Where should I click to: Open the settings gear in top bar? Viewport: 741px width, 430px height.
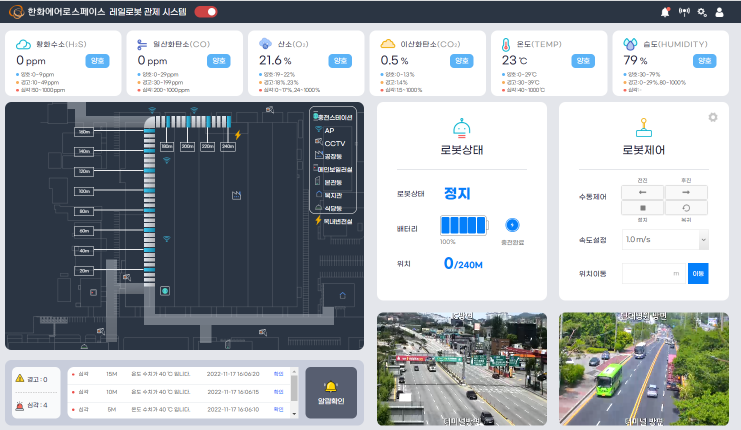(702, 12)
